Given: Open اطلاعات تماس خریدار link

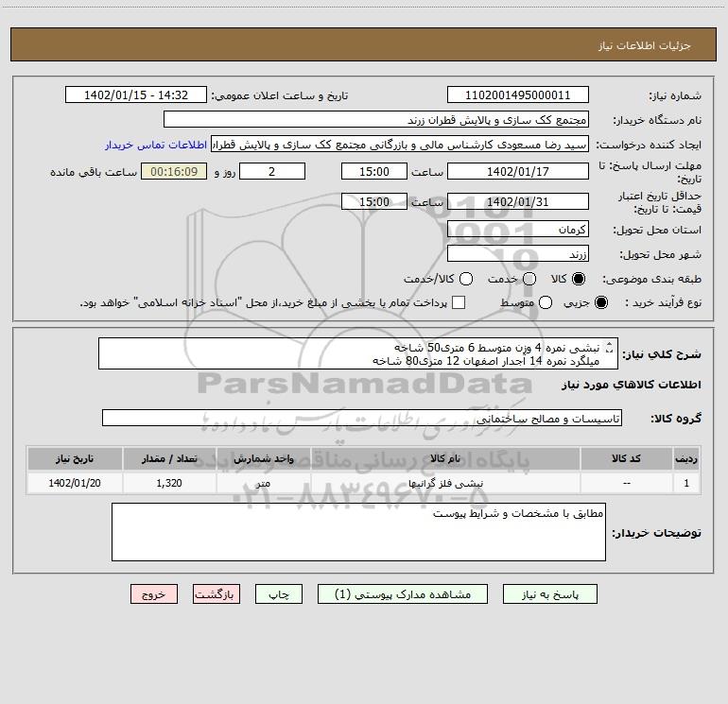Looking at the screenshot, I should tap(156, 145).
